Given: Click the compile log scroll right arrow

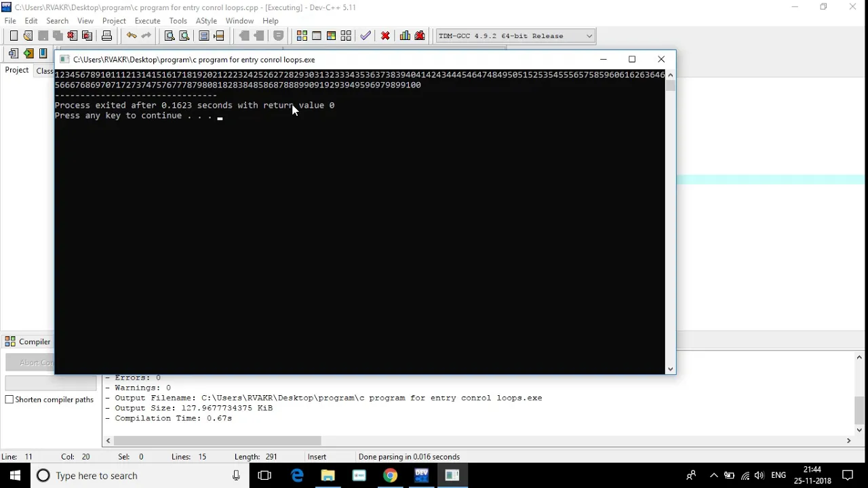Looking at the screenshot, I should tap(848, 441).
